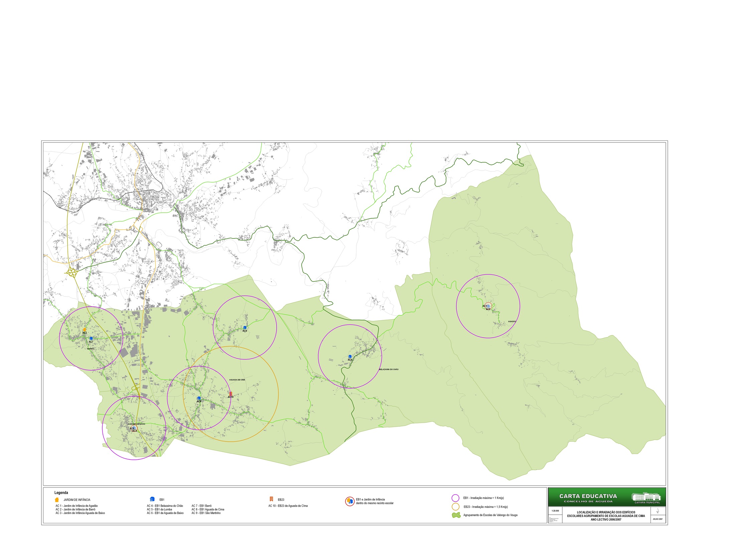Click the Câmara Municipal building logo
Image resolution: width=756 pixels, height=535 pixels.
coord(646,497)
